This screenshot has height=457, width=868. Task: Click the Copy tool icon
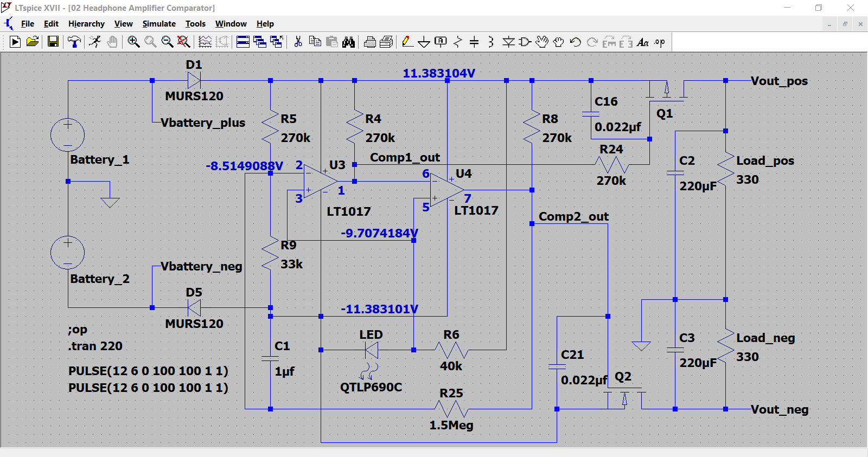[x=315, y=42]
